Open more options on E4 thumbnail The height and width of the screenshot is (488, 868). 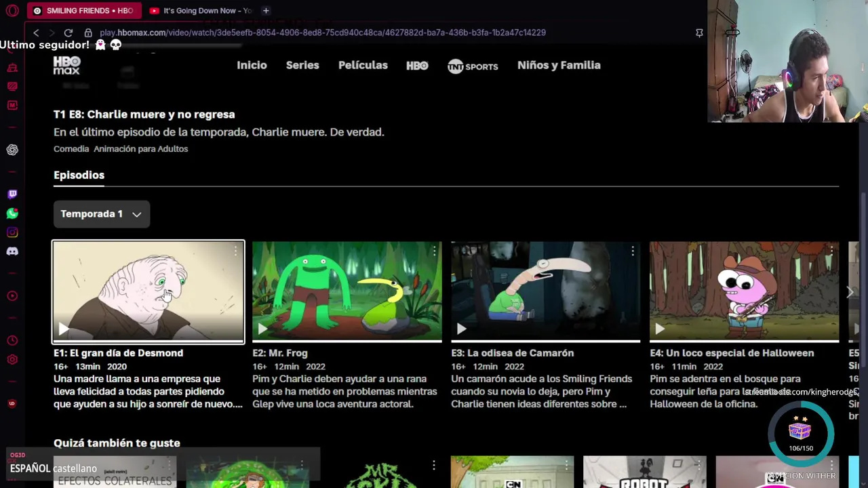pyautogui.click(x=831, y=251)
